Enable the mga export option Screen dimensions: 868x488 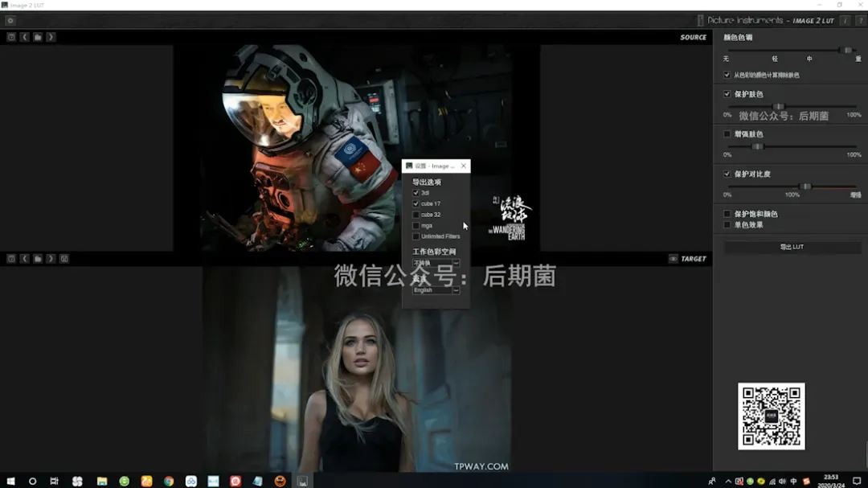416,225
